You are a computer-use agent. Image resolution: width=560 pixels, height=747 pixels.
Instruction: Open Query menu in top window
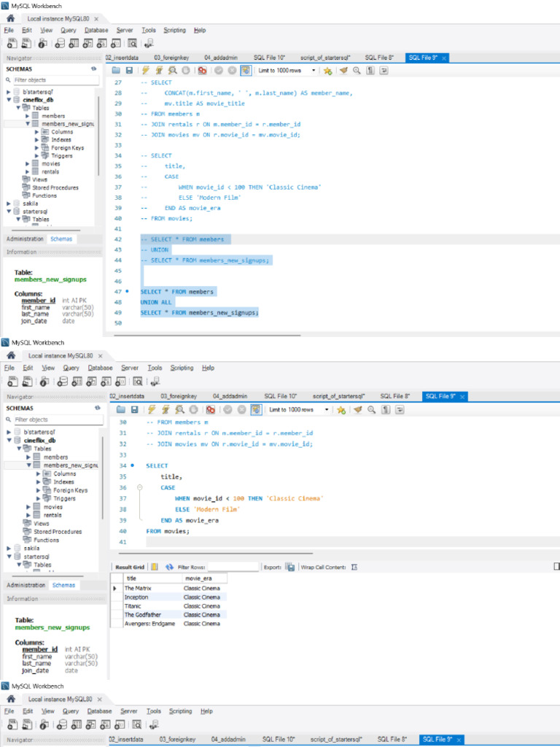click(68, 30)
